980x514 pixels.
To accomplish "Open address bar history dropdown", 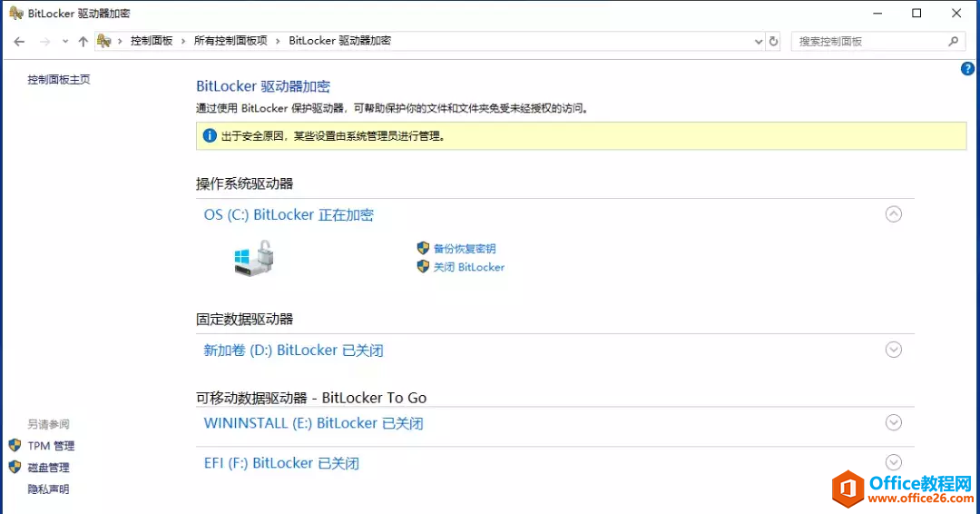I will pos(758,42).
